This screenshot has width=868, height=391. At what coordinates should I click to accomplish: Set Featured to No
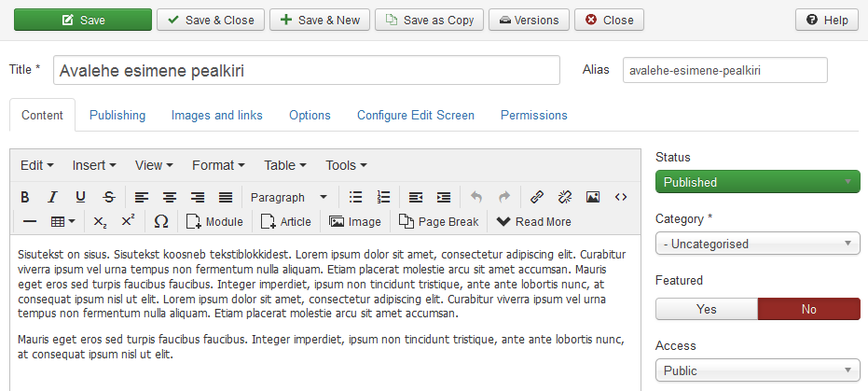pyautogui.click(x=808, y=309)
